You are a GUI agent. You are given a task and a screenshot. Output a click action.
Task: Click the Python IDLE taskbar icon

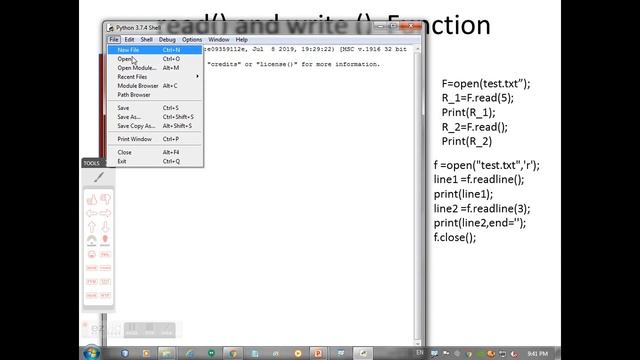[x=363, y=353]
